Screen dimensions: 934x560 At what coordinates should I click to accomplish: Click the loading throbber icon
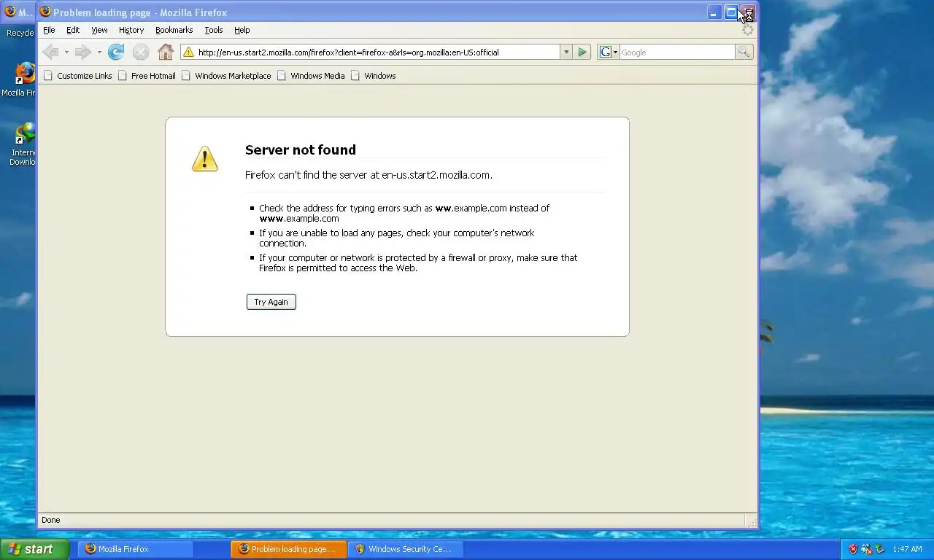(747, 30)
